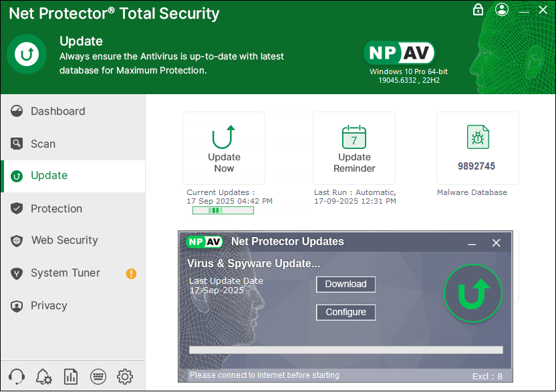Open the Scan section in the sidebar
The height and width of the screenshot is (392, 556).
tap(43, 144)
